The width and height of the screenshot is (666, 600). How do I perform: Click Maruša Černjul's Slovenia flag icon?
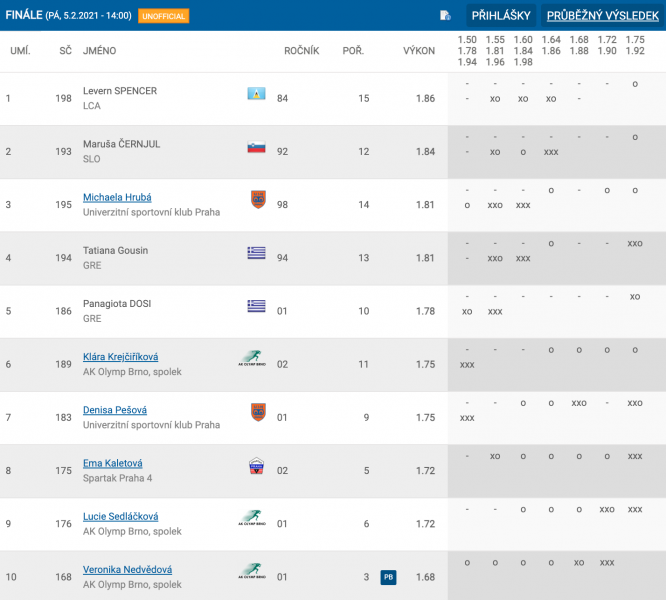[257, 147]
